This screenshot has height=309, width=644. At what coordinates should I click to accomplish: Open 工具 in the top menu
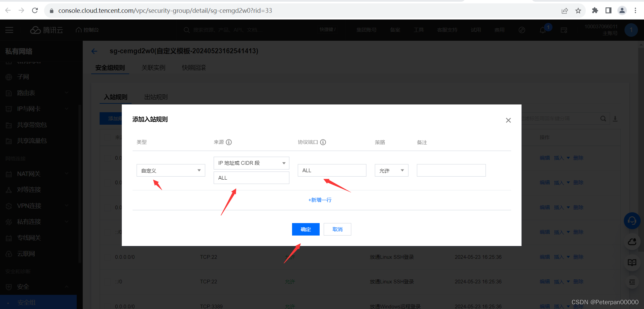[419, 30]
